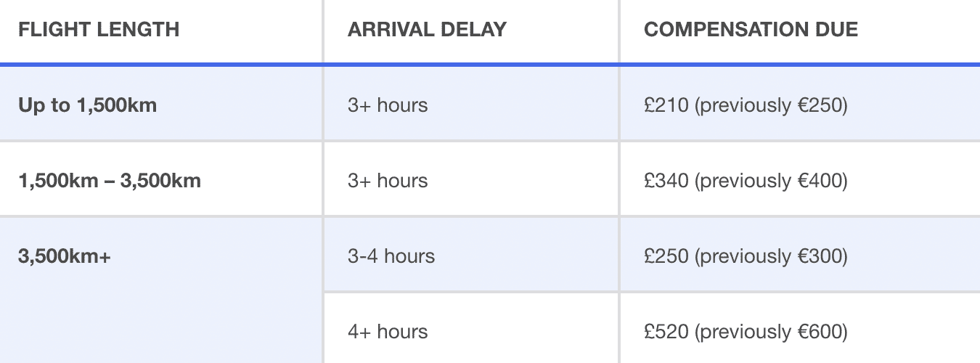
Task: Select the £520 compensation cell
Action: (x=800, y=329)
